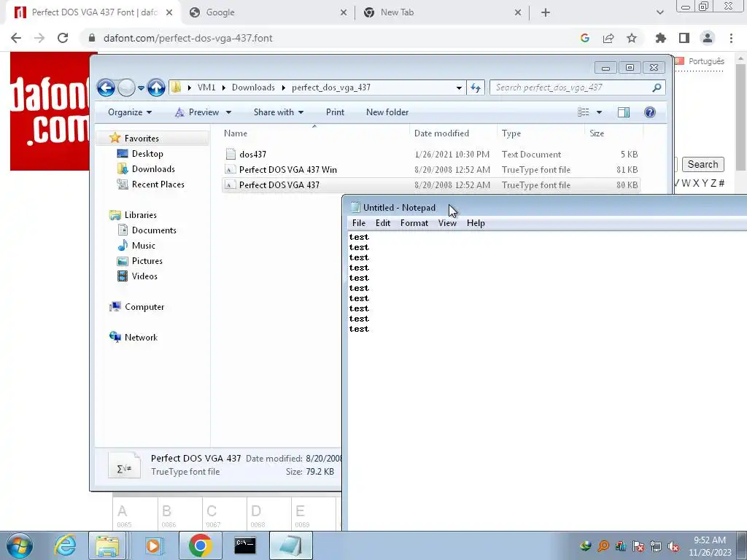The height and width of the screenshot is (560, 747).
Task: Bookmark this page with star icon
Action: (632, 38)
